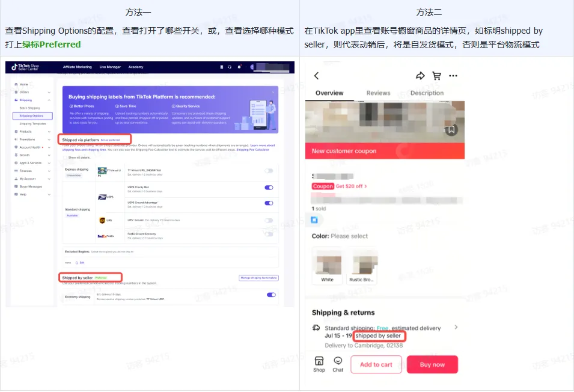Screen dimensions: 574x392
Task: Tap the Shop storefront icon at bottom
Action: tap(319, 361)
